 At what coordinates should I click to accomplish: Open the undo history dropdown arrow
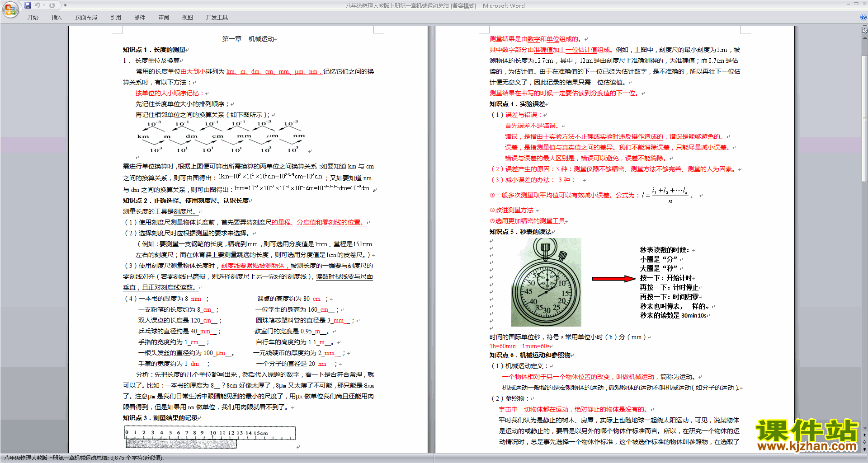coord(44,5)
